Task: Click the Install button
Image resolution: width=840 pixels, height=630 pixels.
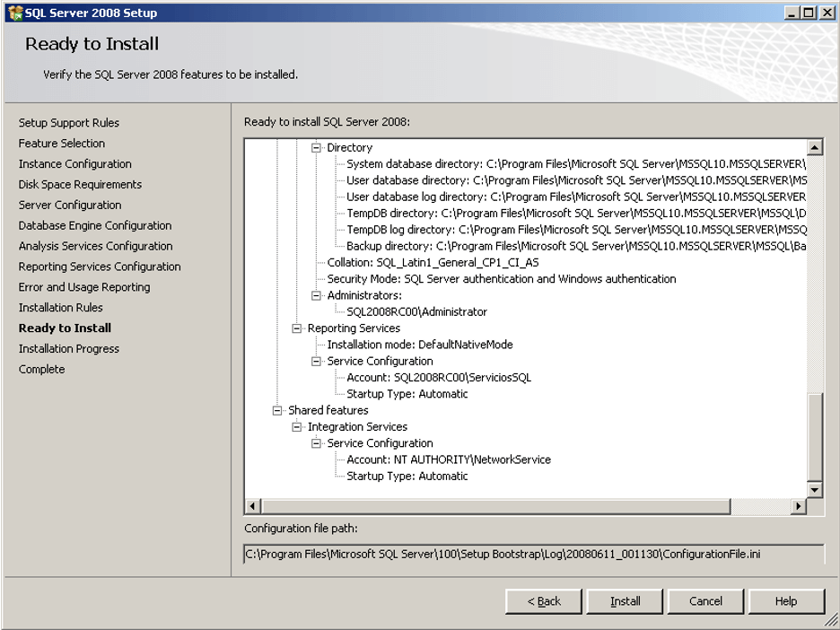Action: [x=625, y=601]
